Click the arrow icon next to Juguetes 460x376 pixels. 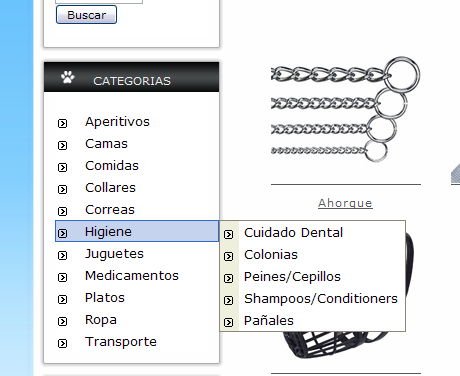tap(62, 255)
